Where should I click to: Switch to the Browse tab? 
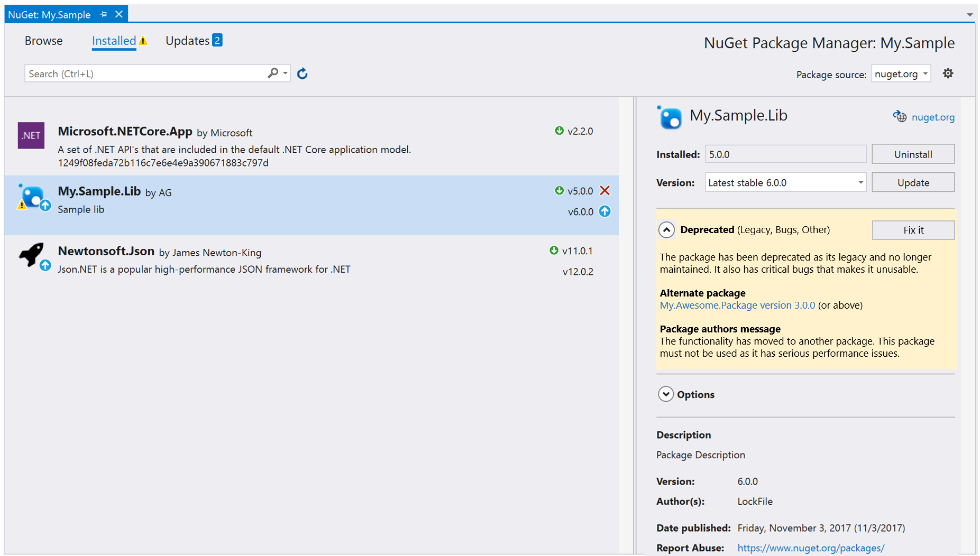(43, 41)
